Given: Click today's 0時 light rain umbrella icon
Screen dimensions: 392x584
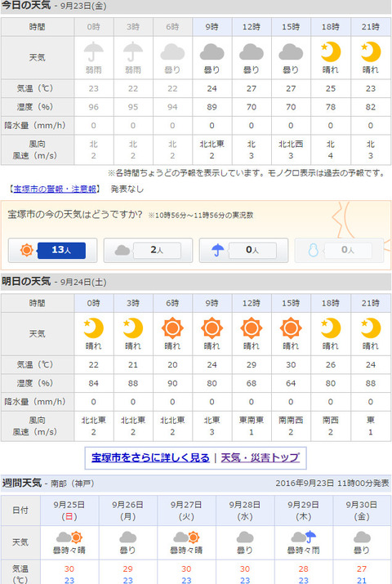Looking at the screenshot, I should [x=93, y=51].
